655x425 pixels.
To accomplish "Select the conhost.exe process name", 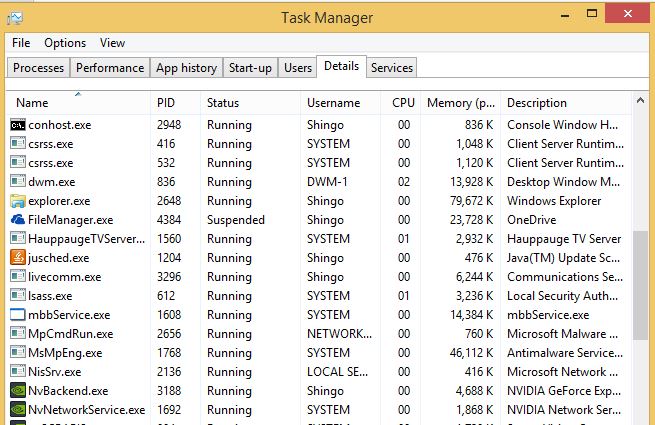I will (60, 125).
